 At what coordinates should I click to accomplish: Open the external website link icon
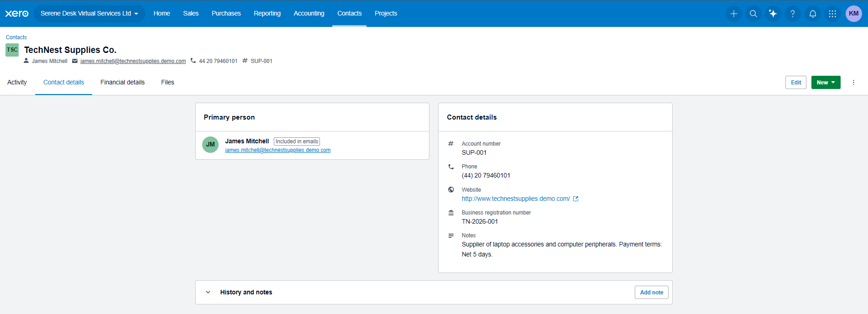coord(576,199)
